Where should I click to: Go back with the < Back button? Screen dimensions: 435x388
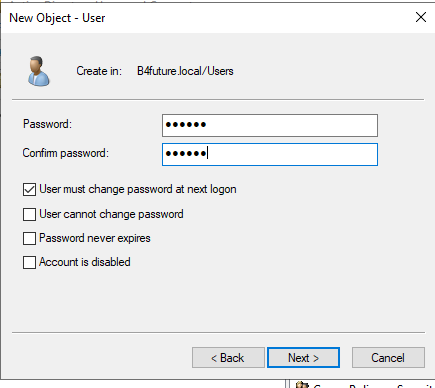(228, 358)
